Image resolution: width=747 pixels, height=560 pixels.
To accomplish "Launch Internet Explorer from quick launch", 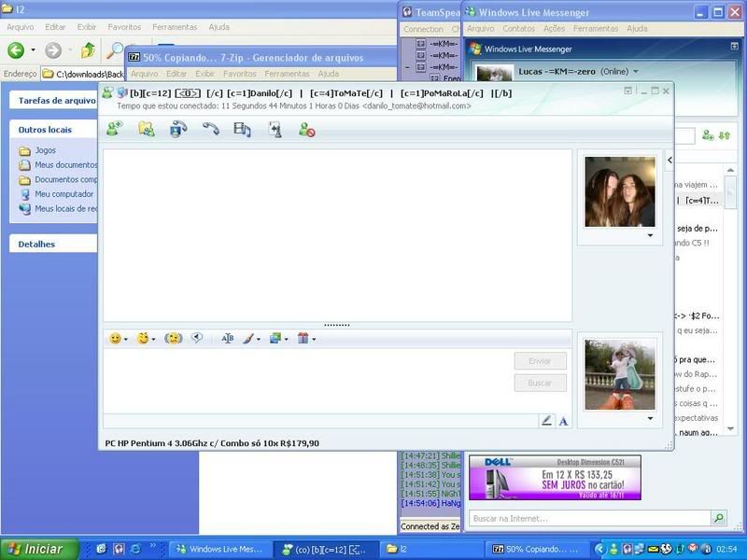I will click(x=135, y=549).
